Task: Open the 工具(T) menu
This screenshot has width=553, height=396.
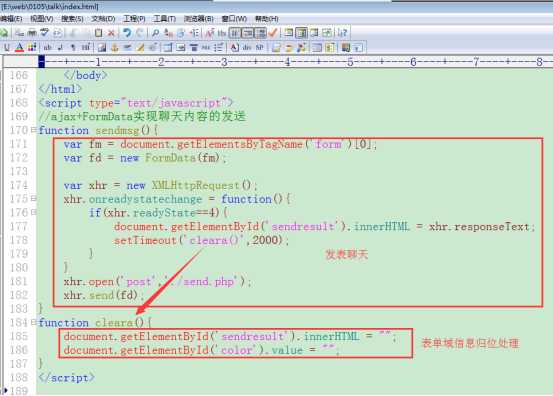Action: point(165,19)
